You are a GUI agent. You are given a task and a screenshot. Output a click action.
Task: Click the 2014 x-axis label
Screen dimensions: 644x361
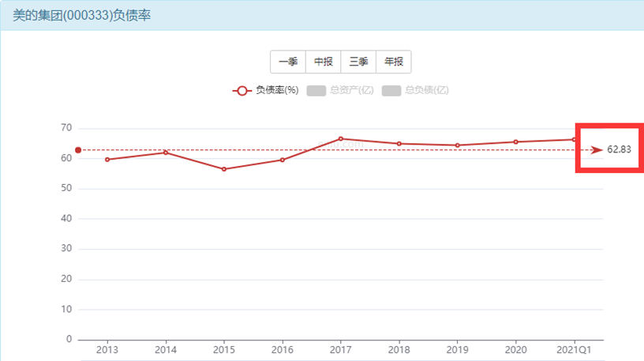click(x=166, y=349)
